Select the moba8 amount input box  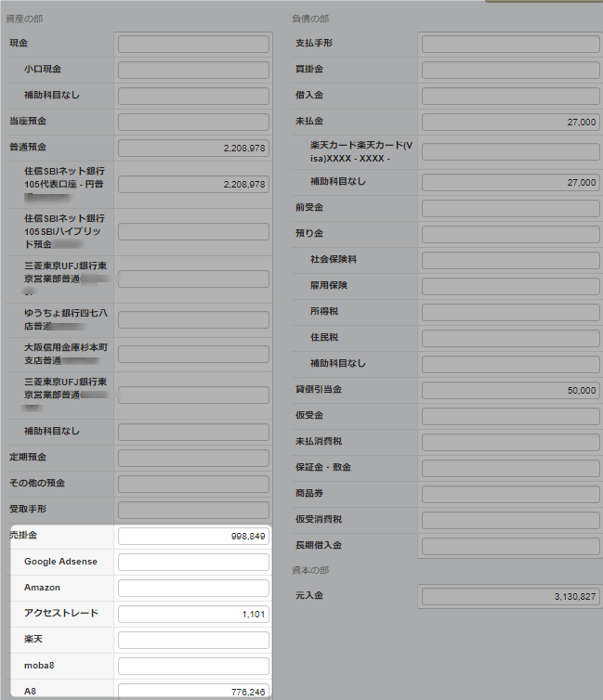(193, 666)
